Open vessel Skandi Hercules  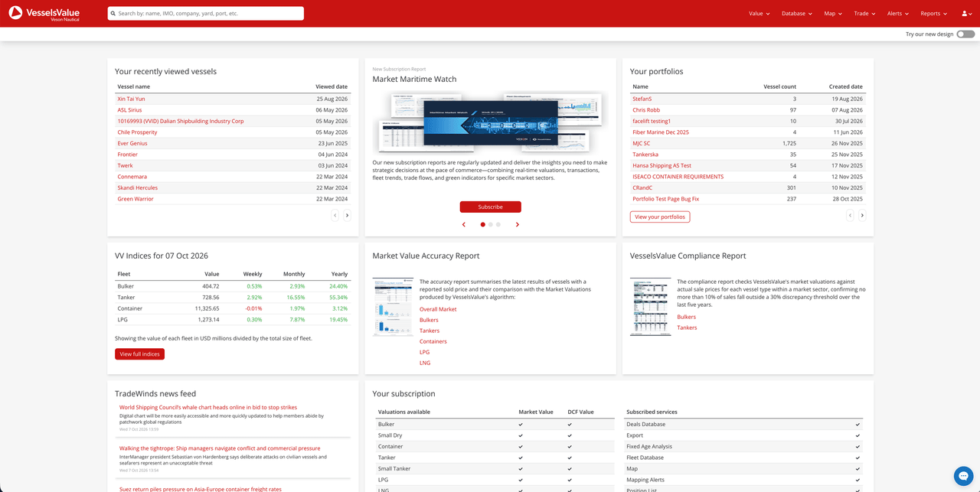tap(137, 187)
